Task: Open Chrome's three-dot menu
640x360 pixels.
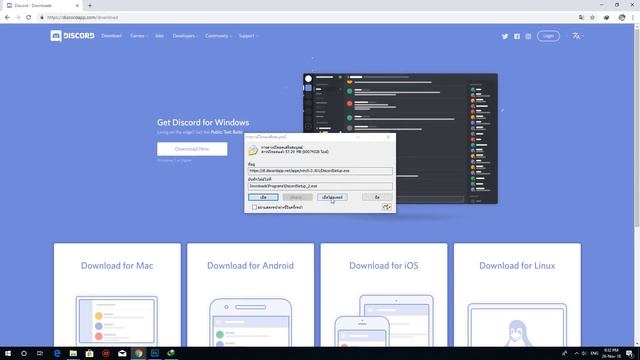Action: [x=633, y=18]
